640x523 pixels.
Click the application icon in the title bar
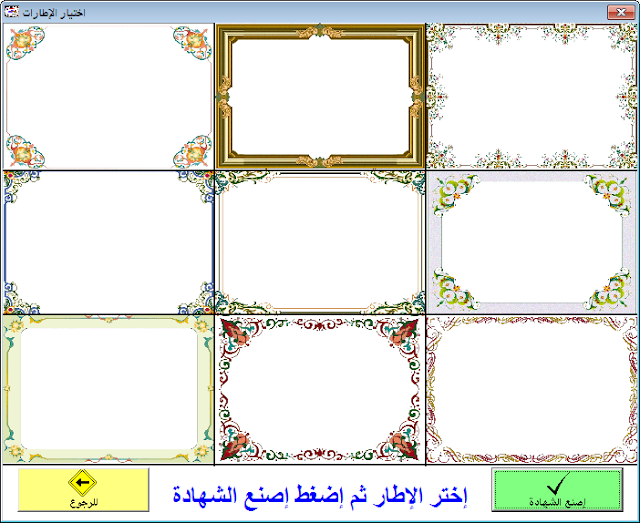12,11
